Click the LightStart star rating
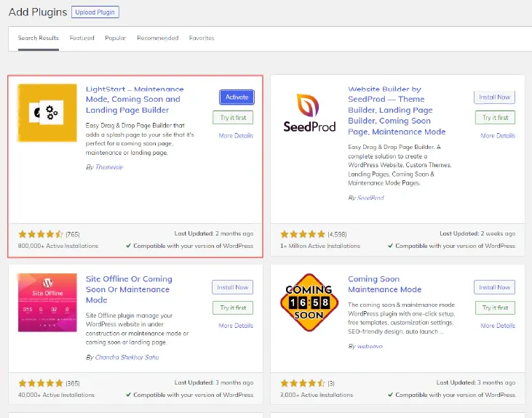The height and width of the screenshot is (418, 532). coord(41,234)
